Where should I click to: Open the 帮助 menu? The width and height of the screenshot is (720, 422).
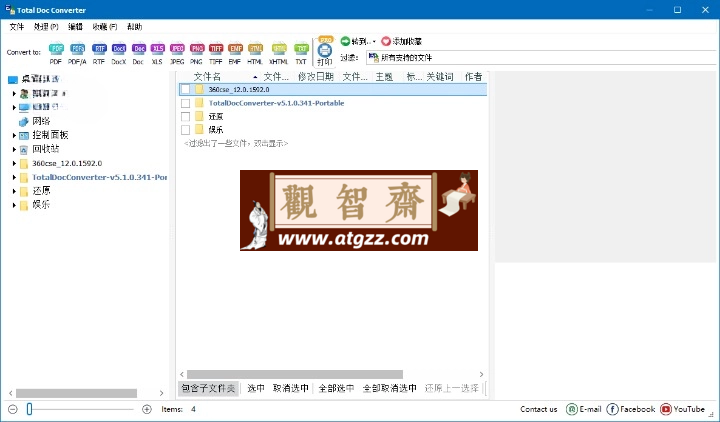(135, 27)
